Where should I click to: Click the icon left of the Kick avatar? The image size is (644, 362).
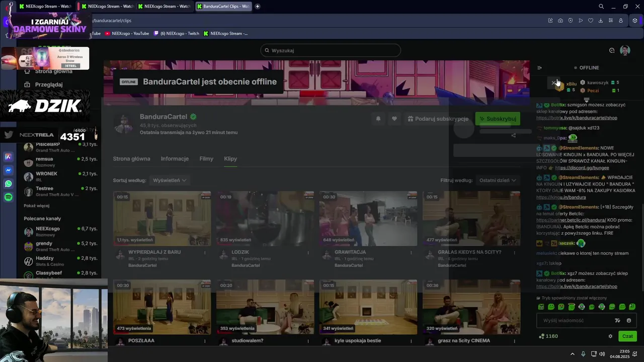point(612,50)
